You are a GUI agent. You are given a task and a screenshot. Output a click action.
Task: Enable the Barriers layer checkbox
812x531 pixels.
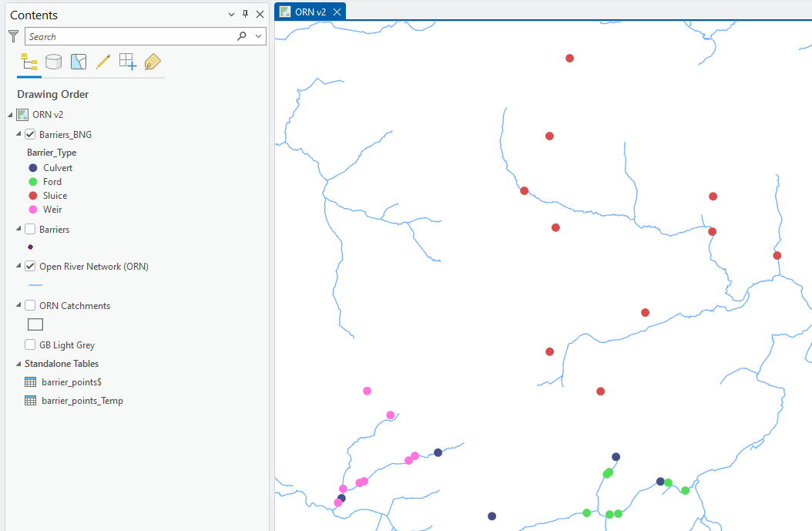(31, 229)
